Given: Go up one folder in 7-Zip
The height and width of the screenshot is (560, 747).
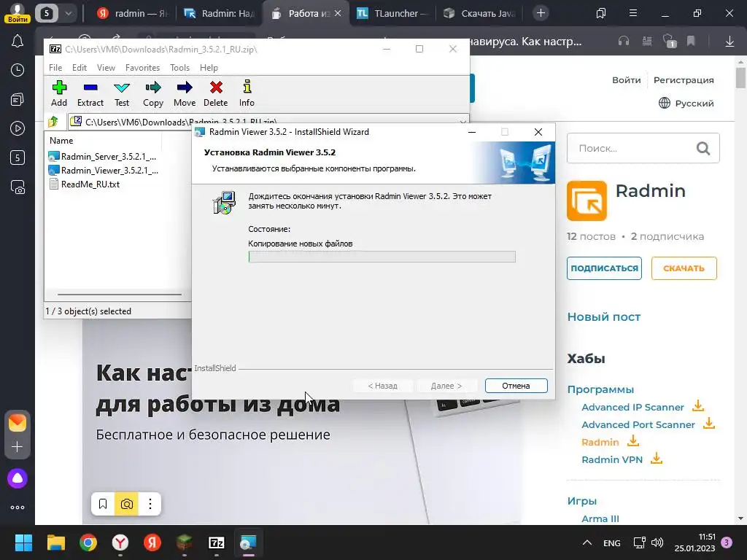Looking at the screenshot, I should [x=53, y=122].
